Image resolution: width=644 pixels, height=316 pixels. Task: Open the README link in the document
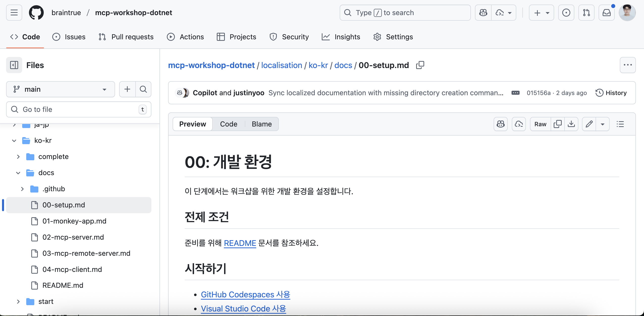pyautogui.click(x=240, y=243)
